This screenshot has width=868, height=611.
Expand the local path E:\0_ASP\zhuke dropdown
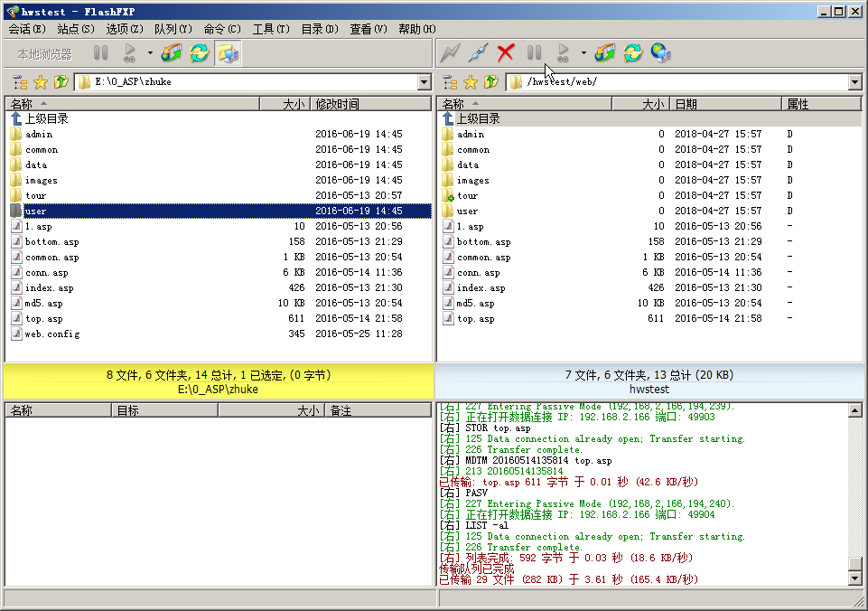pyautogui.click(x=425, y=82)
